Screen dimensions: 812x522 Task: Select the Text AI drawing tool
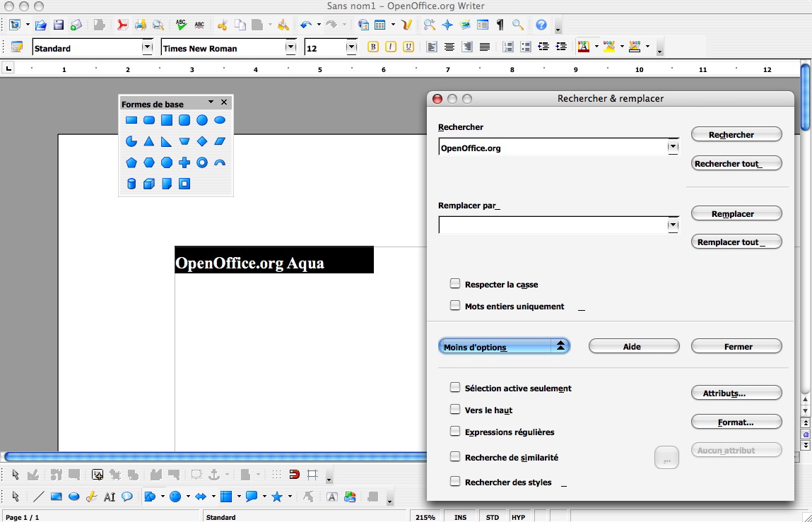click(x=110, y=497)
